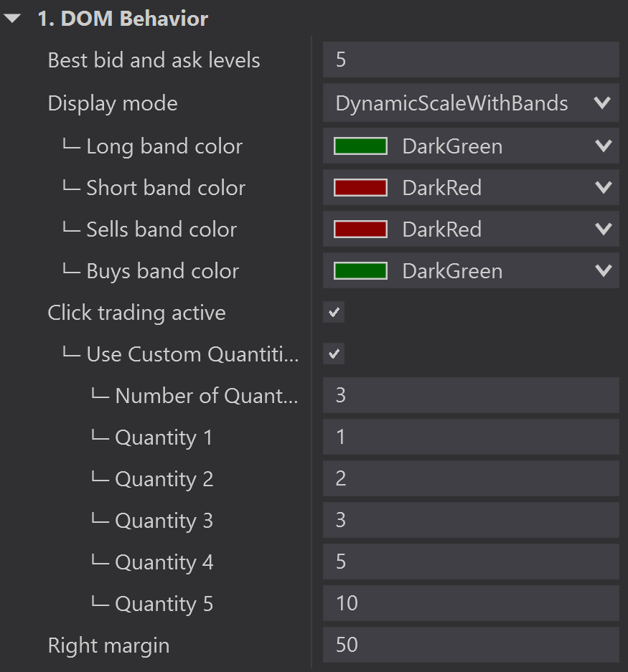
Task: Click the Quantity 3 value field
Action: coord(470,521)
